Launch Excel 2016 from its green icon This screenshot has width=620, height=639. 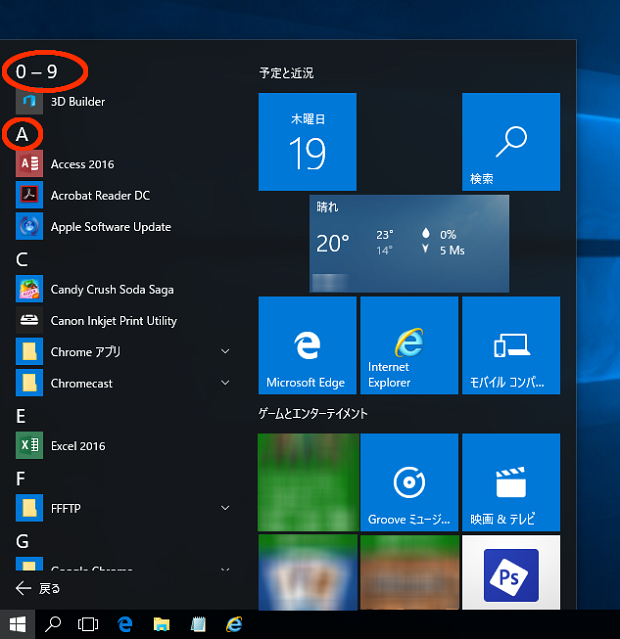point(29,445)
